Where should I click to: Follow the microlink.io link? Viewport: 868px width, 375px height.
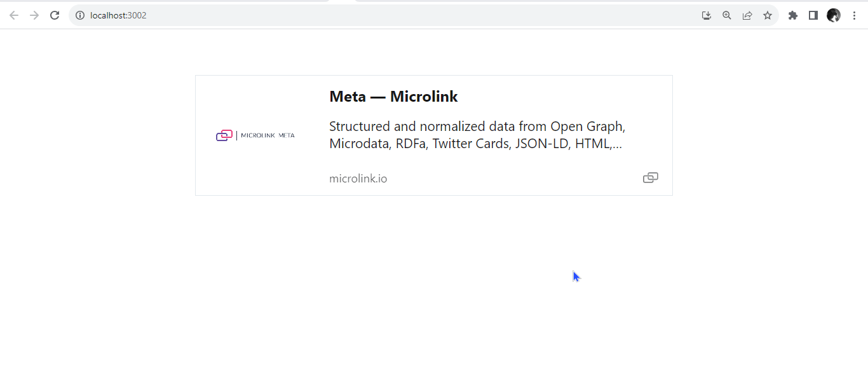click(x=358, y=179)
